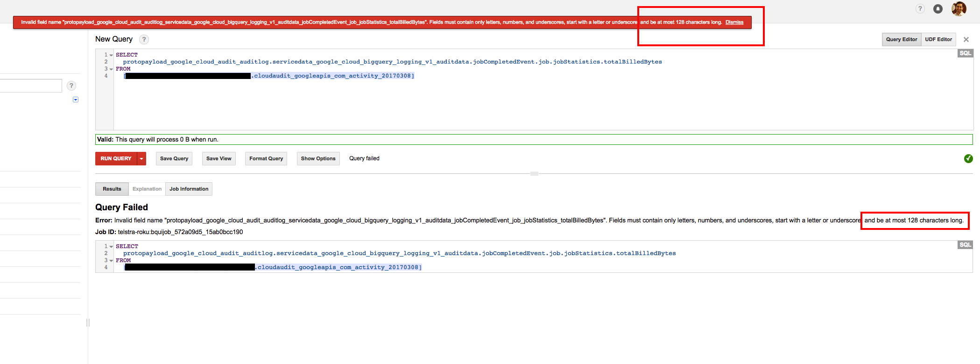
Task: Select the Explanation tab
Action: click(147, 189)
